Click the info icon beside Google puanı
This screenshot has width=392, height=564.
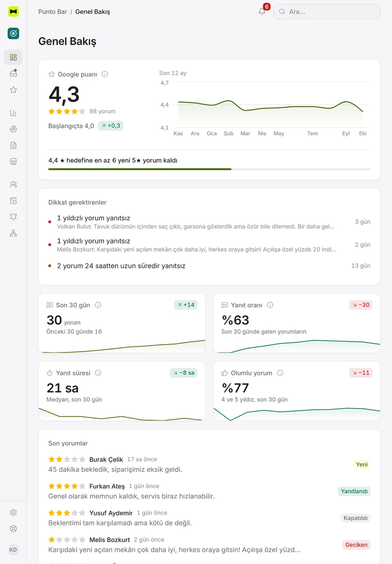point(105,74)
